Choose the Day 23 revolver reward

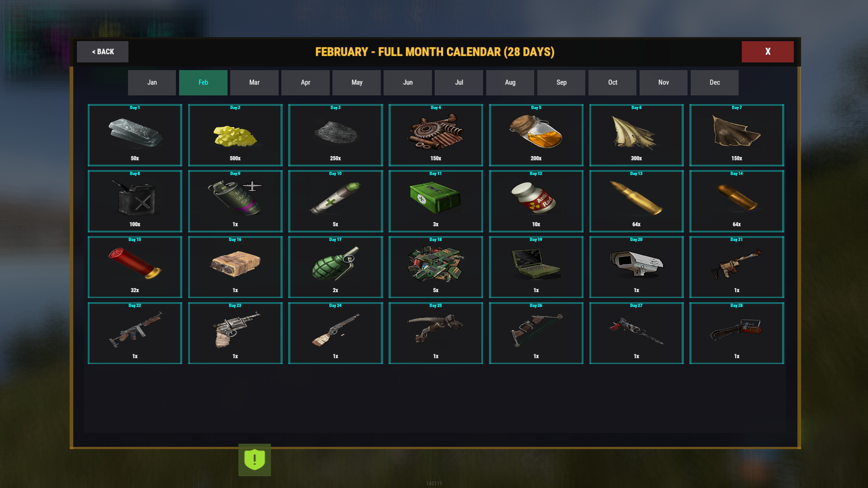[235, 333]
